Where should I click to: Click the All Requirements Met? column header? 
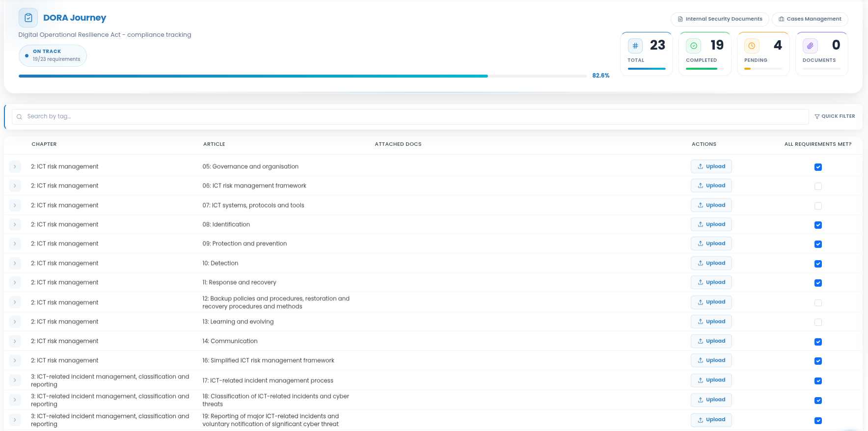click(x=818, y=144)
